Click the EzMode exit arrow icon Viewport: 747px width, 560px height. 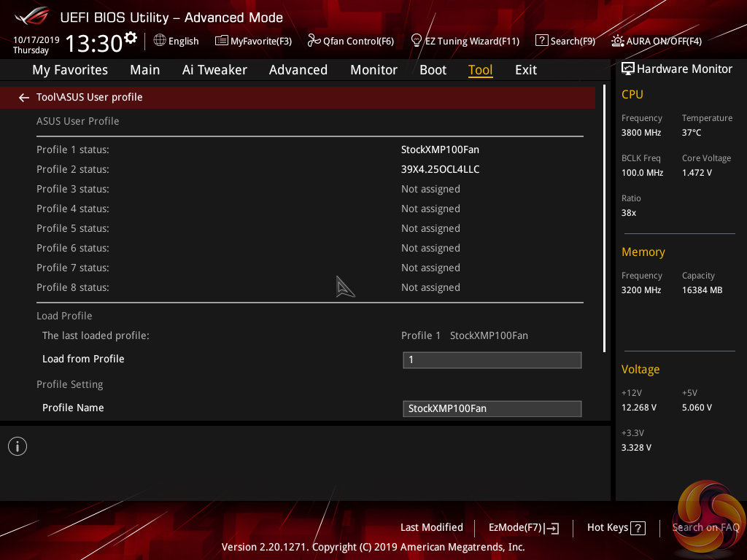pyautogui.click(x=551, y=528)
